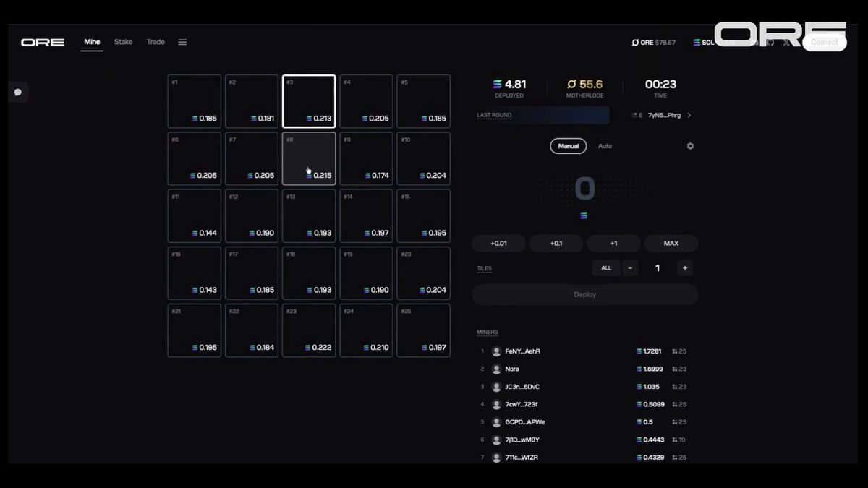
Task: Expand last round winner 7yN5...Phrg chevron
Action: 689,115
